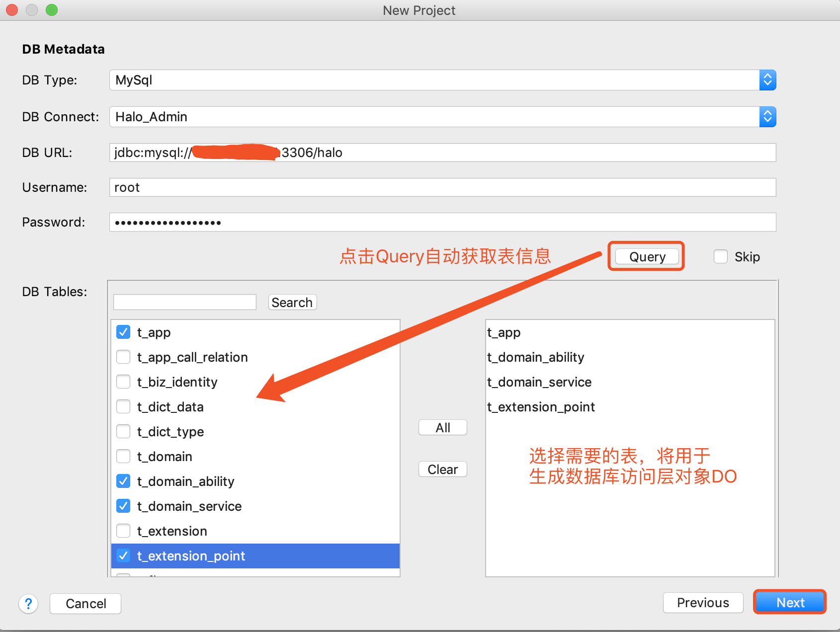This screenshot has width=840, height=632.
Task: Check the t_app_call_relation table checkbox
Action: pos(123,357)
